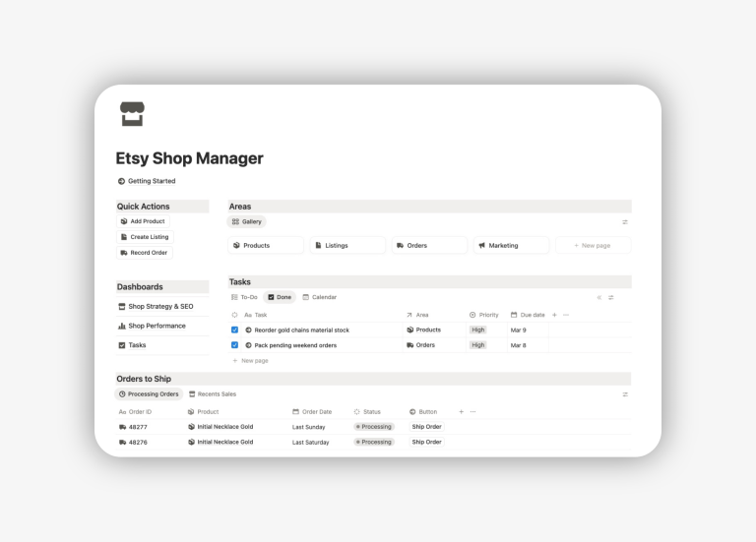Open the more options dots in Tasks table header
Image resolution: width=756 pixels, height=542 pixels.
566,315
